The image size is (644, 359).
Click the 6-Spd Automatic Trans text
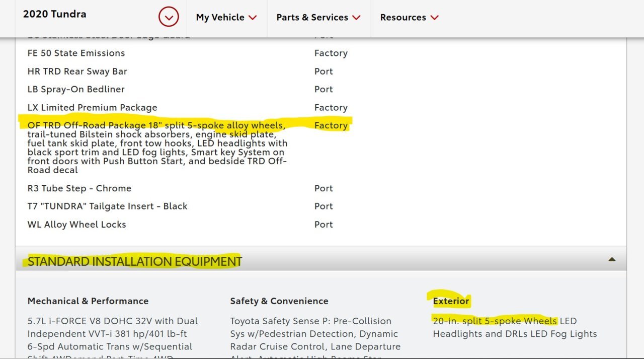(x=110, y=347)
